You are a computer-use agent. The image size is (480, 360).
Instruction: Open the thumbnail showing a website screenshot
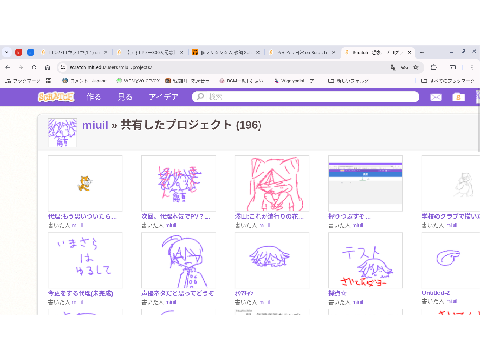[365, 183]
